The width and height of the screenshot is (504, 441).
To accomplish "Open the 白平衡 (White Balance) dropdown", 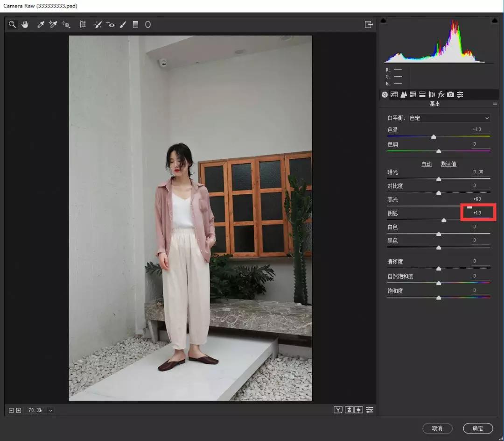I will point(449,118).
